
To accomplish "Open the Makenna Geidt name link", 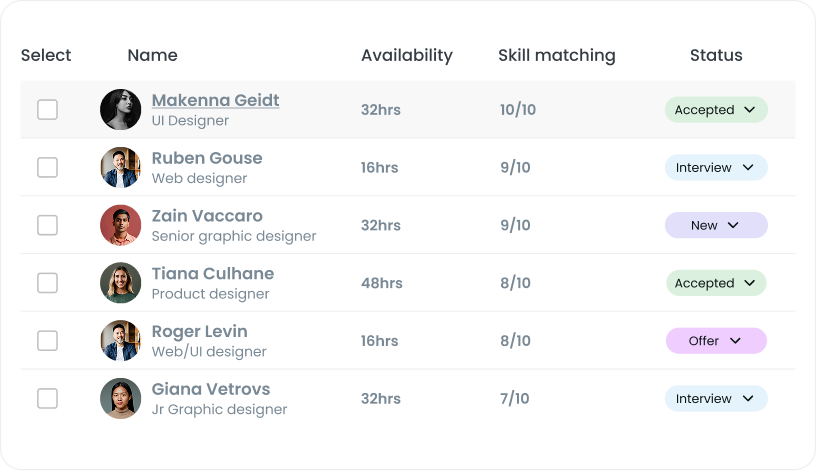I will (x=215, y=100).
